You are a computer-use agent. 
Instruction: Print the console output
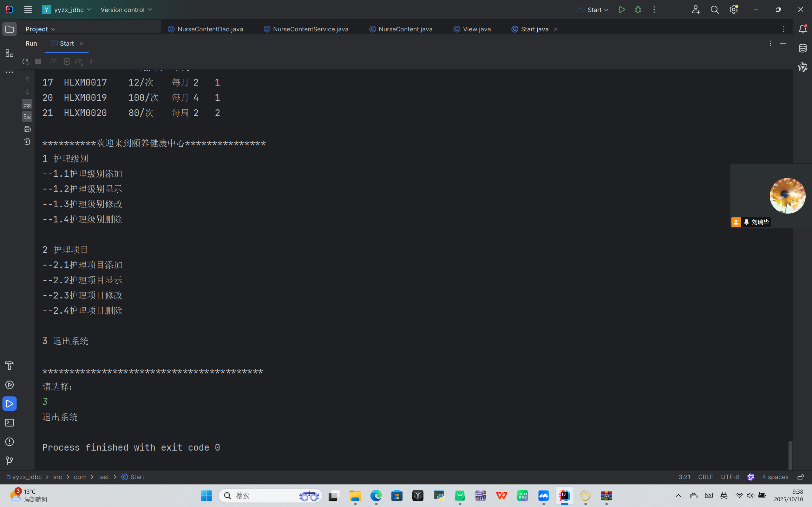(x=27, y=129)
